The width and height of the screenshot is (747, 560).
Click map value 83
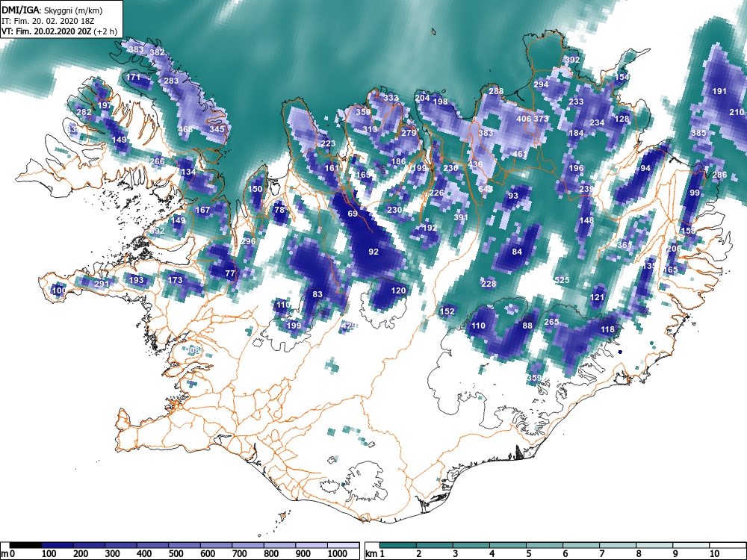[317, 294]
